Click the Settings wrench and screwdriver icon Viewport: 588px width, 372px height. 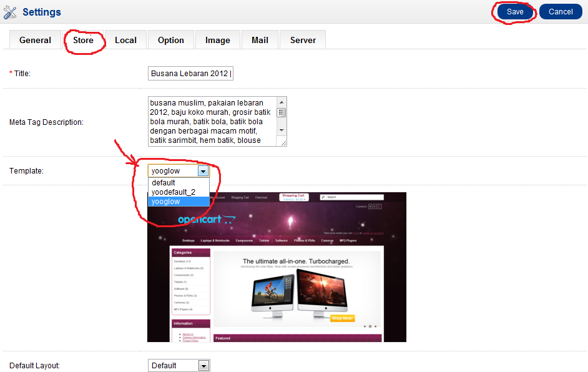pos(10,12)
